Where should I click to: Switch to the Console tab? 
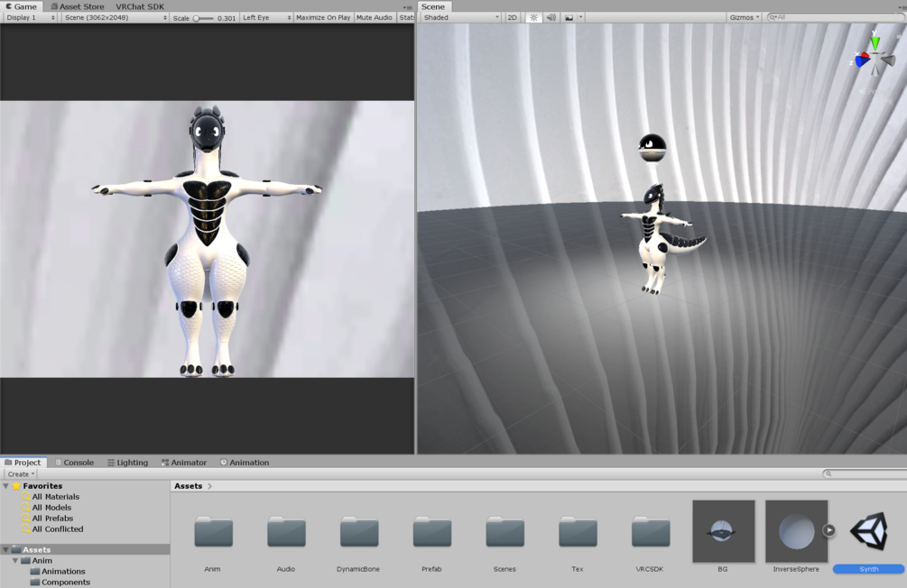pyautogui.click(x=75, y=463)
